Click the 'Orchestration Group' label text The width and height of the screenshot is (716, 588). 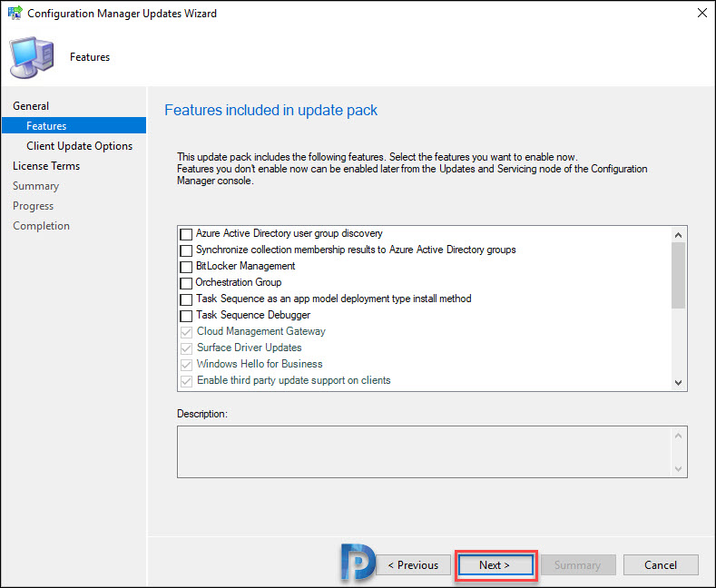(x=239, y=282)
